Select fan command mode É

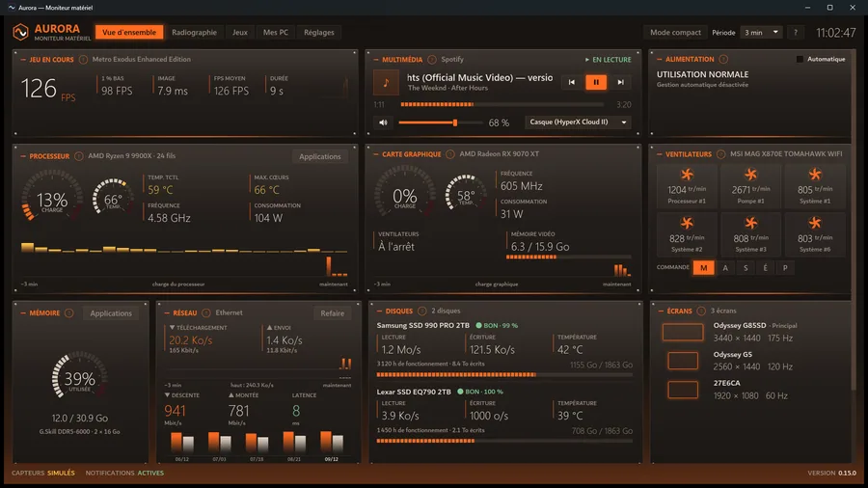coord(765,268)
